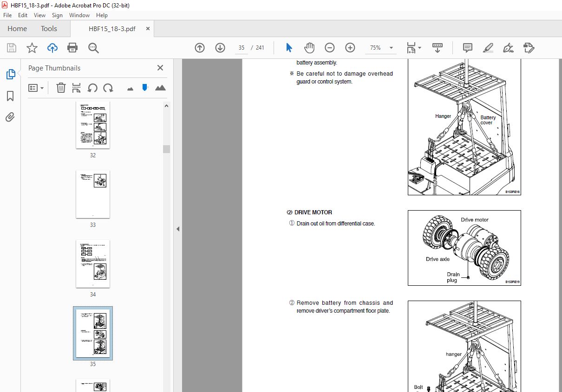Screen dimensions: 562x392
Task: Open the Window menu
Action: (x=79, y=15)
